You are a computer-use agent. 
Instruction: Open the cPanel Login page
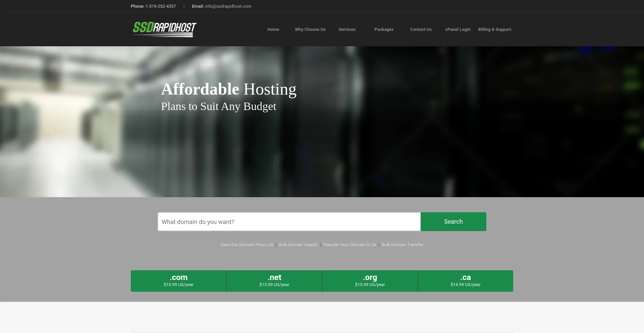(458, 29)
